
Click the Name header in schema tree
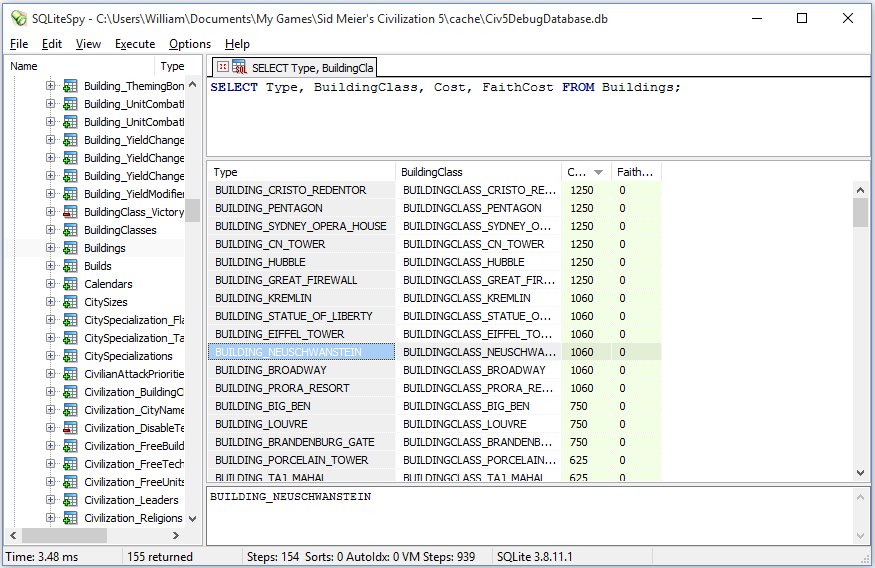(x=81, y=66)
